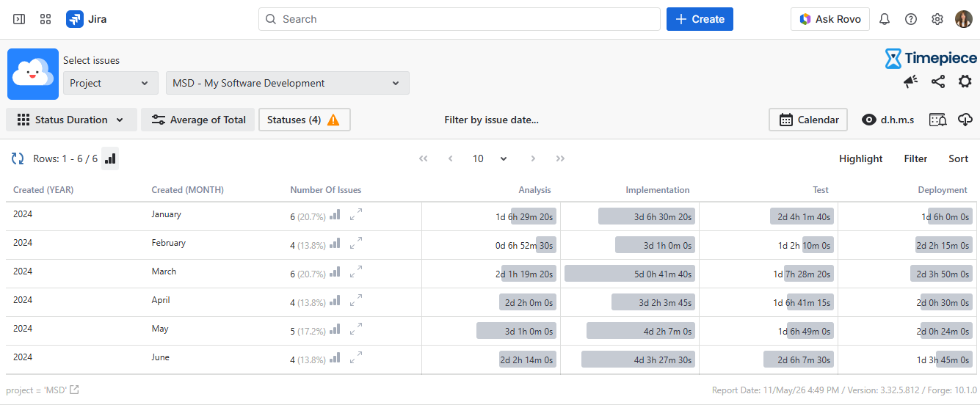Open the scheduled report notification icon

[938, 120]
